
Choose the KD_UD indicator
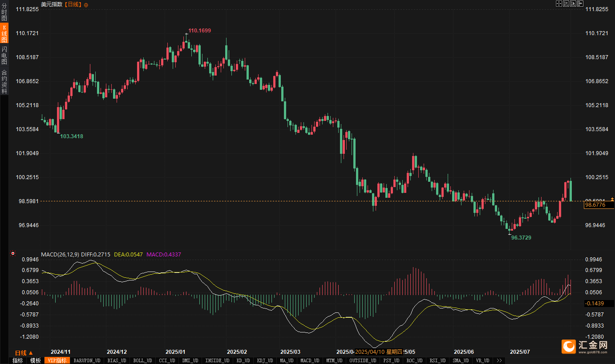(x=243, y=360)
